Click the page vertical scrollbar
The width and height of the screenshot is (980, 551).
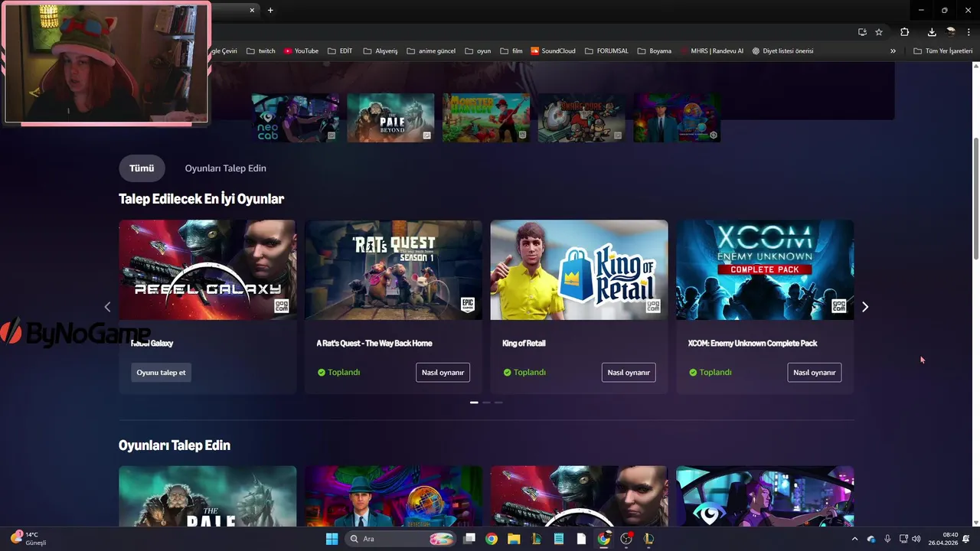click(975, 199)
